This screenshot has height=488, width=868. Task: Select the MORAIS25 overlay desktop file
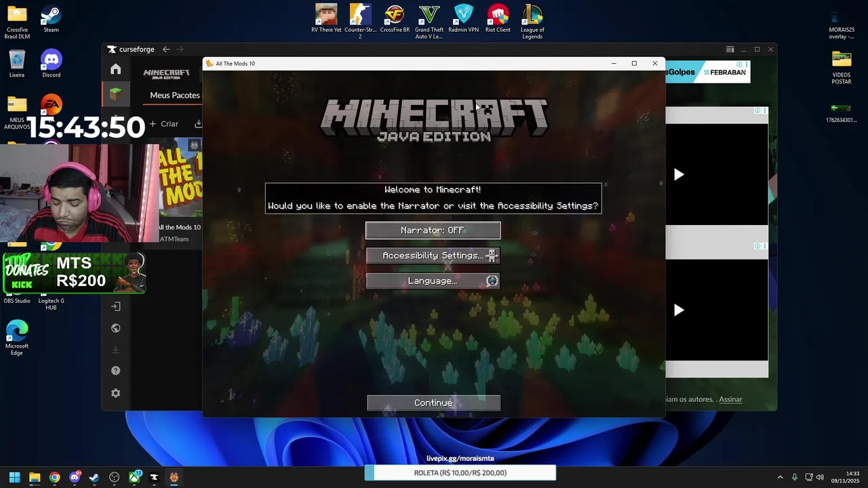tap(842, 24)
